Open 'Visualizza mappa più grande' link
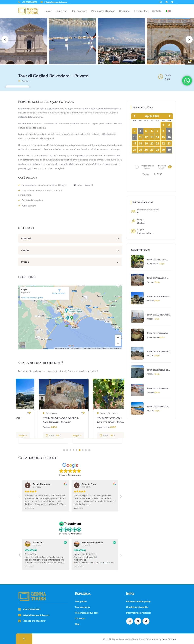Screen dimensions: 194x644 (32, 298)
